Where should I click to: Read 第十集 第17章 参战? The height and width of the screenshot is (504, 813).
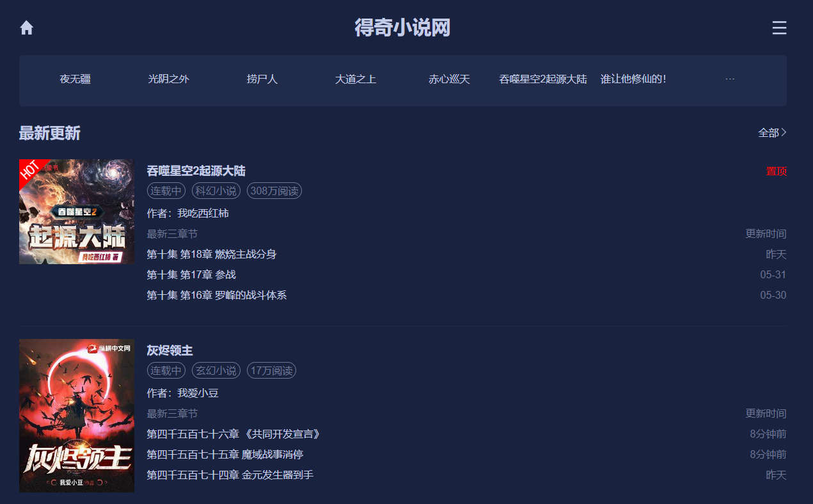[x=191, y=274]
